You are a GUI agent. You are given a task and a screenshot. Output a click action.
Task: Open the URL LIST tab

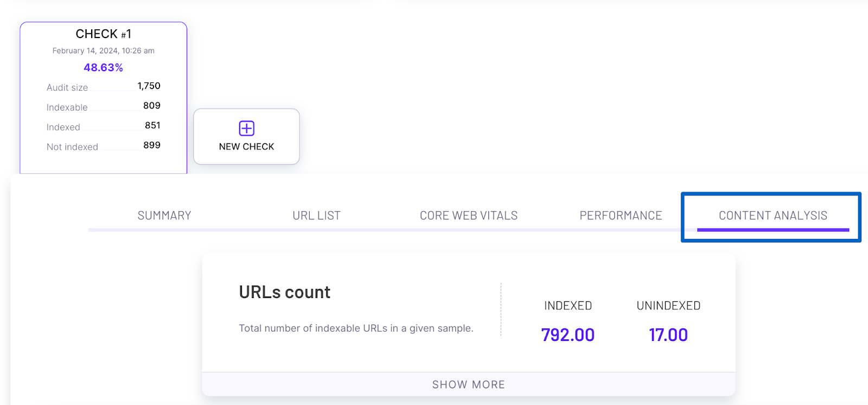(316, 216)
